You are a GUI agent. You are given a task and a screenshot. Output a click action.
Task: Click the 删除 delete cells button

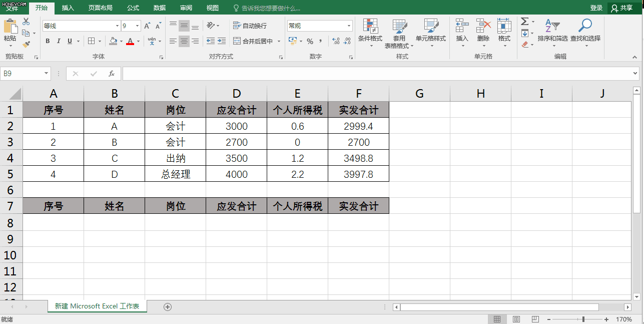pos(483,33)
